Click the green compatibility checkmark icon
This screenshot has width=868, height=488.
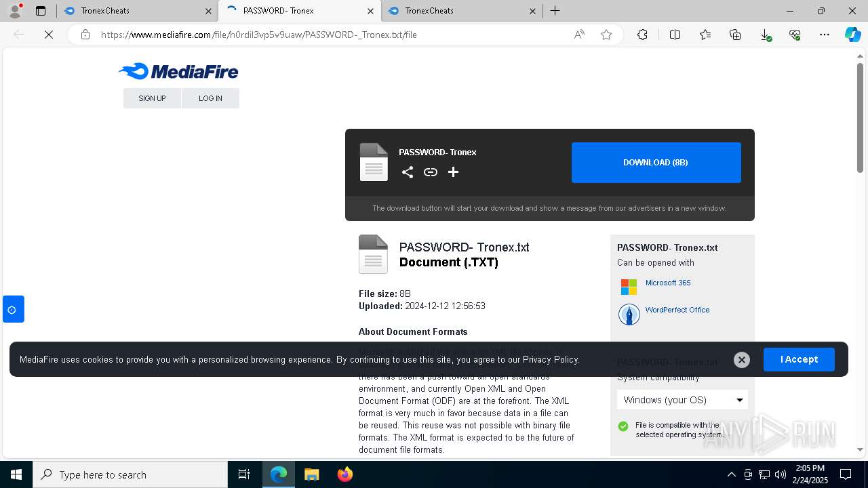(x=623, y=426)
